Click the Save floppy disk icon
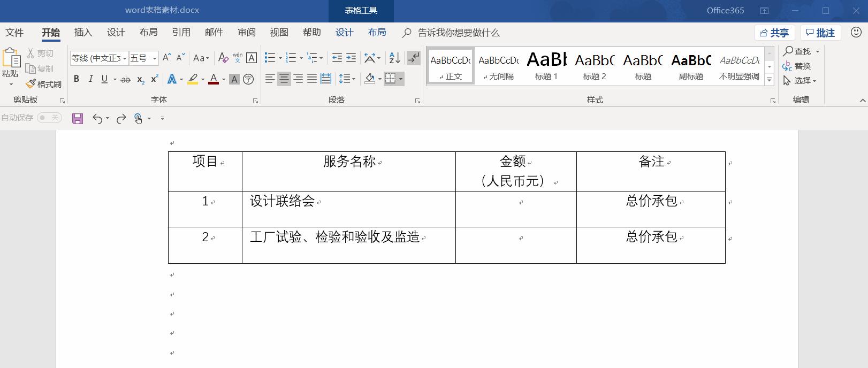Image resolution: width=868 pixels, height=368 pixels. coord(78,118)
